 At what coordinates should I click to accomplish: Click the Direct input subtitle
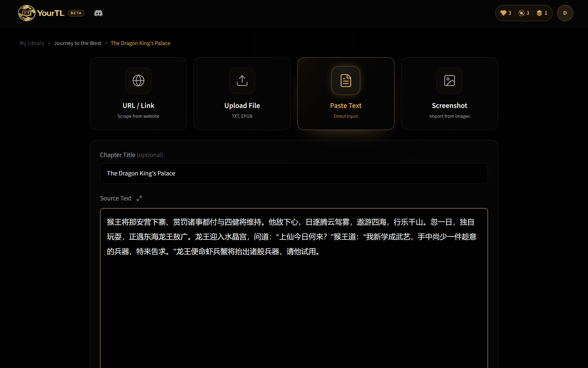click(x=346, y=116)
